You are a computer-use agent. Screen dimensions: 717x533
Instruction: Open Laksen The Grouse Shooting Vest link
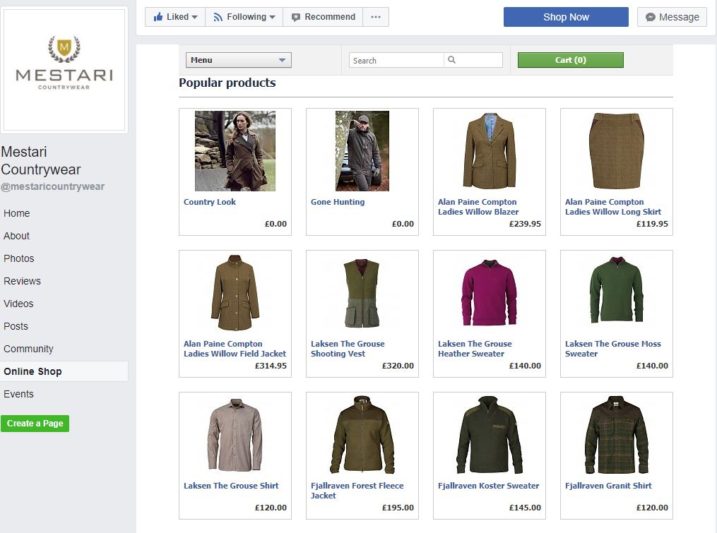point(348,348)
